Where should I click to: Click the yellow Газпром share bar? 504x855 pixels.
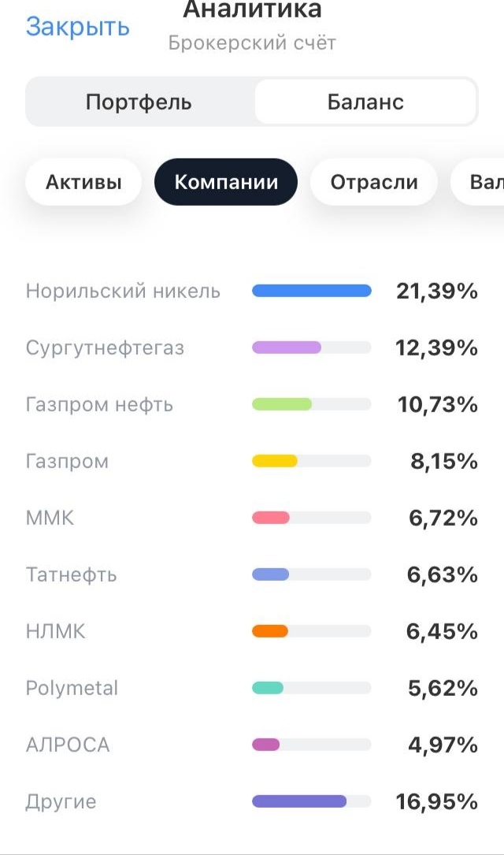(274, 462)
